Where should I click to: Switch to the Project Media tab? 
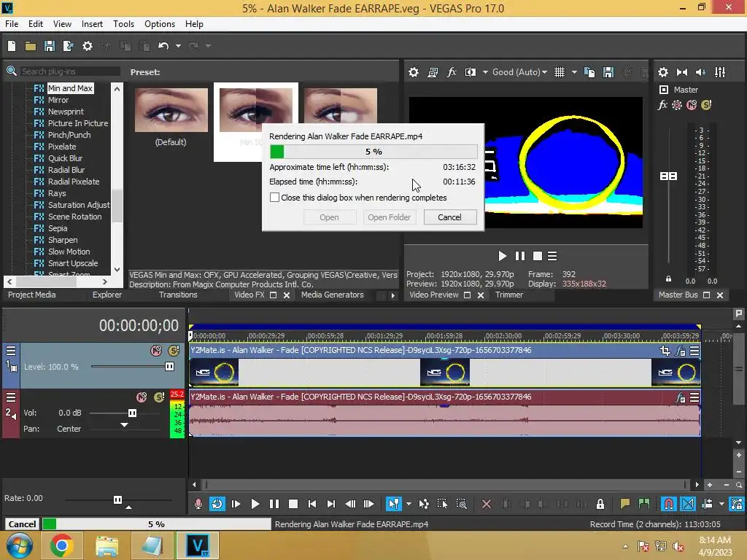click(x=32, y=295)
